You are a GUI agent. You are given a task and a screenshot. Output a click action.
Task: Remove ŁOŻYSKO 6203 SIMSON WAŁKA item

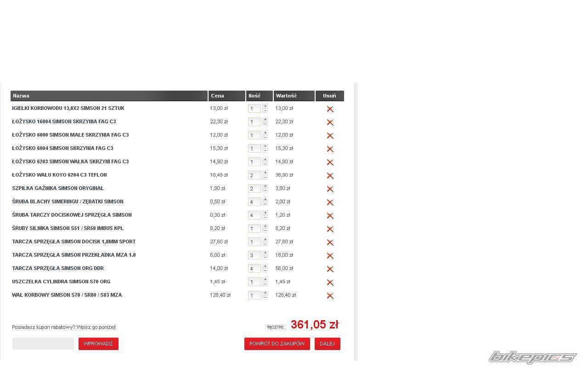pyautogui.click(x=330, y=162)
